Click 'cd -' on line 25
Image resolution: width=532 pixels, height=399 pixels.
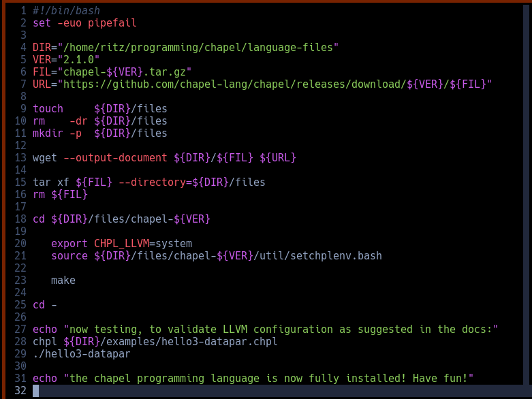coord(45,304)
